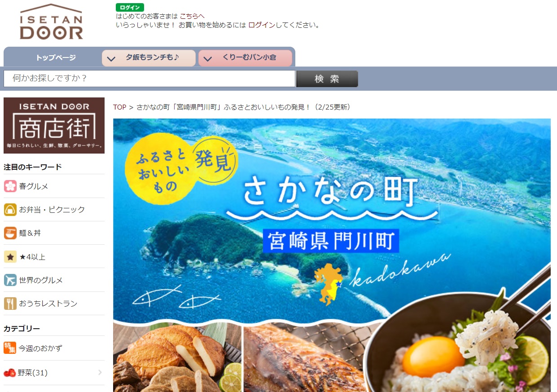Open the 夕飯もランチも♪ tab

pyautogui.click(x=149, y=58)
